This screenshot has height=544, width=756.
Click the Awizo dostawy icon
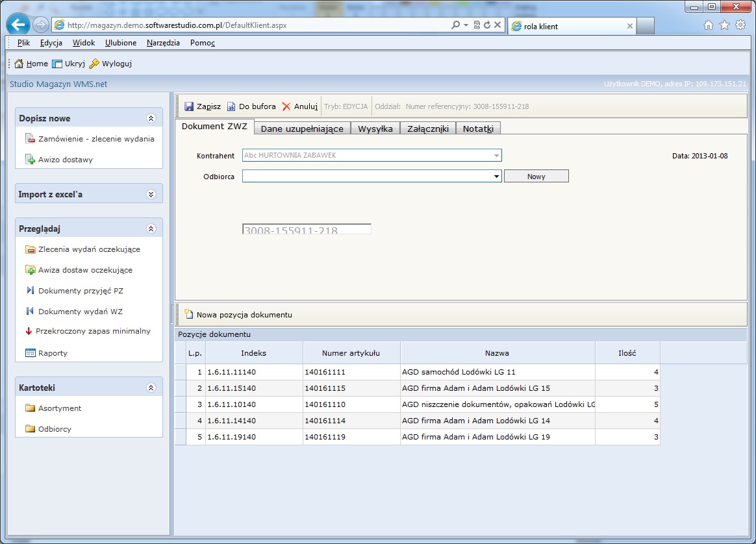(x=30, y=160)
